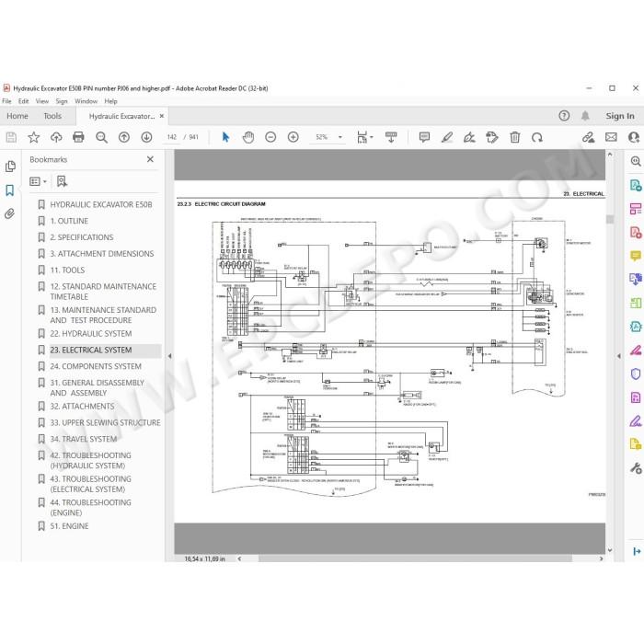
Task: Zoom out with minus icon
Action: 270,137
